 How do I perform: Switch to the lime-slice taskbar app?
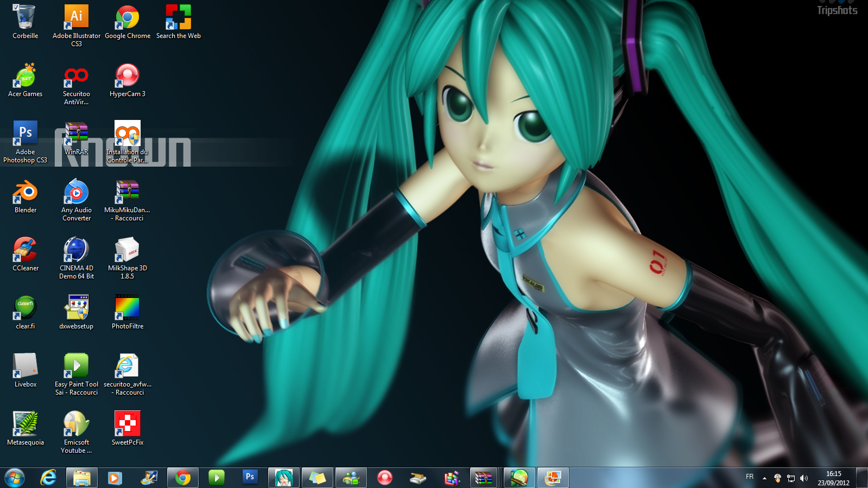coord(519,478)
